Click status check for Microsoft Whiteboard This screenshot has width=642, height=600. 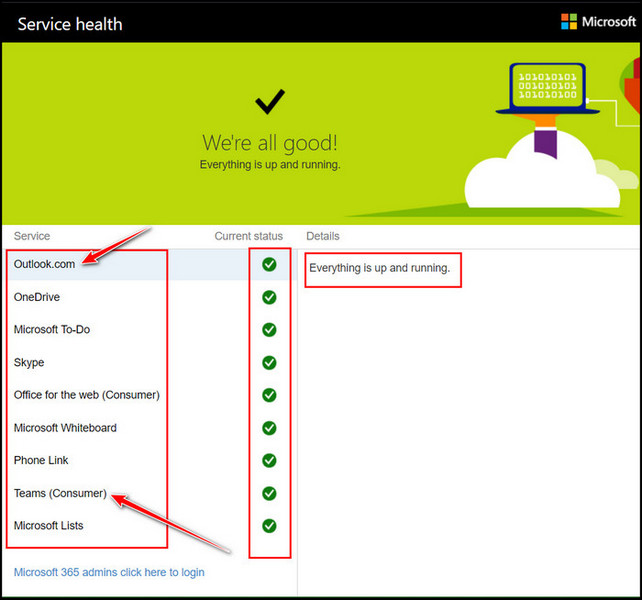269,428
